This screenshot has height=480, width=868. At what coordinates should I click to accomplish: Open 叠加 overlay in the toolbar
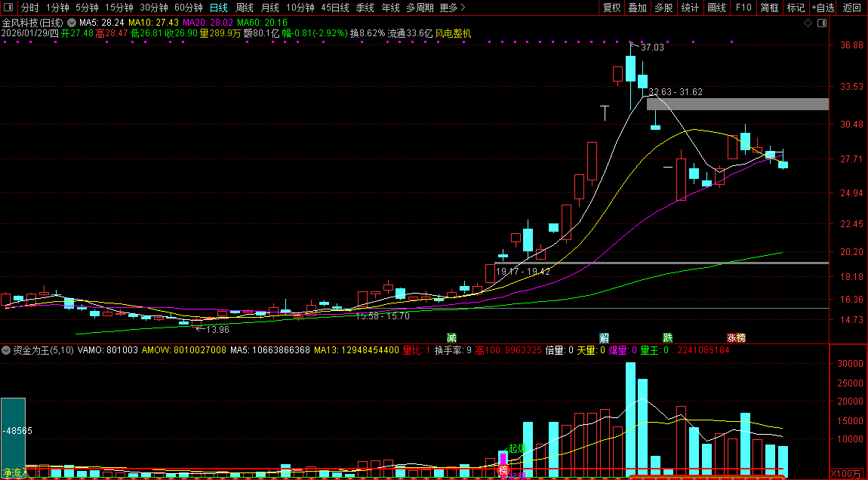[638, 8]
